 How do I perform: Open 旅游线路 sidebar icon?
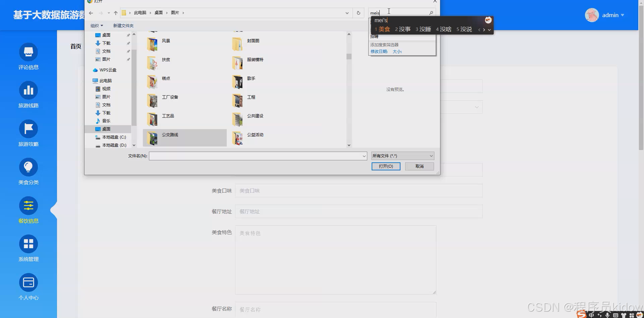tap(29, 91)
